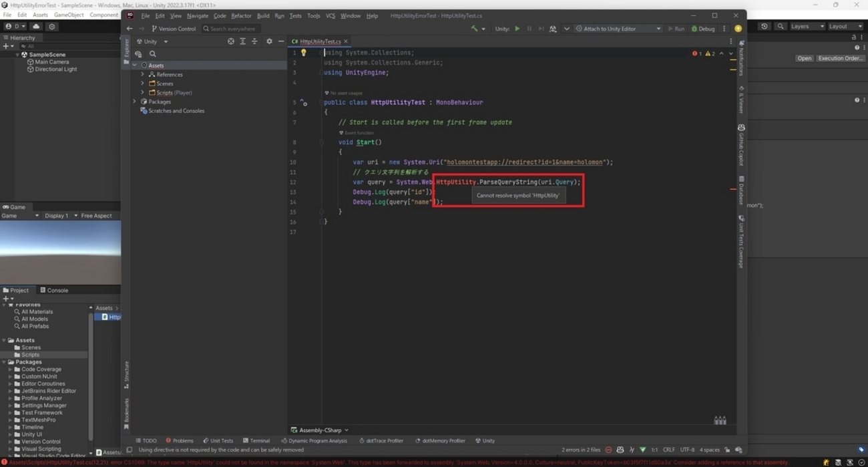Click the Unity account D button
The width and height of the screenshot is (868, 467).
(x=14, y=27)
